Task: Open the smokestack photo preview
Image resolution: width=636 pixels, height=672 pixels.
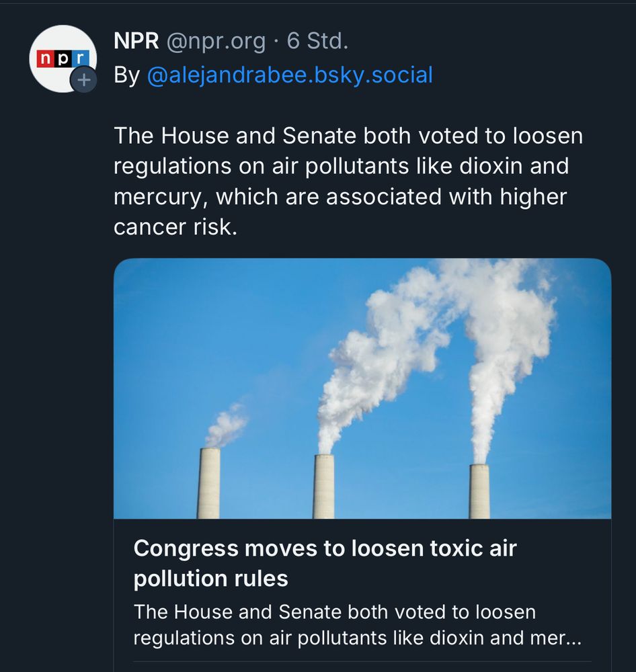Action: 362,388
